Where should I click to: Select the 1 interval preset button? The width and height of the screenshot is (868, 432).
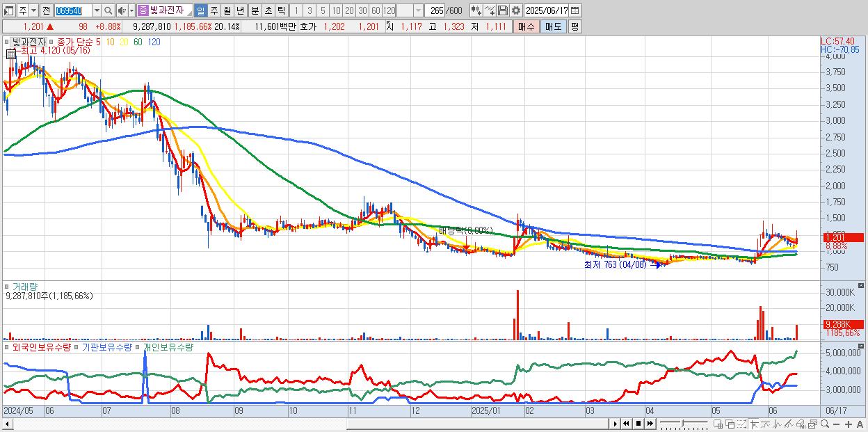point(296,10)
